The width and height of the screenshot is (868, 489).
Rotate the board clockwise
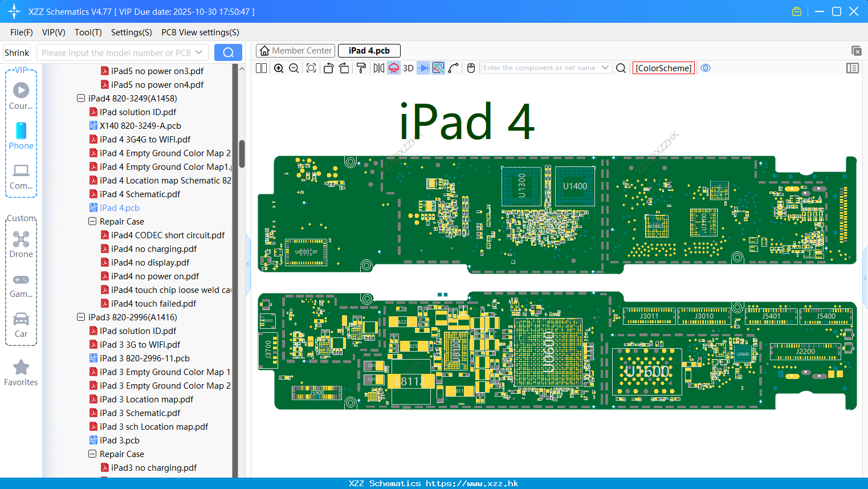(x=344, y=68)
